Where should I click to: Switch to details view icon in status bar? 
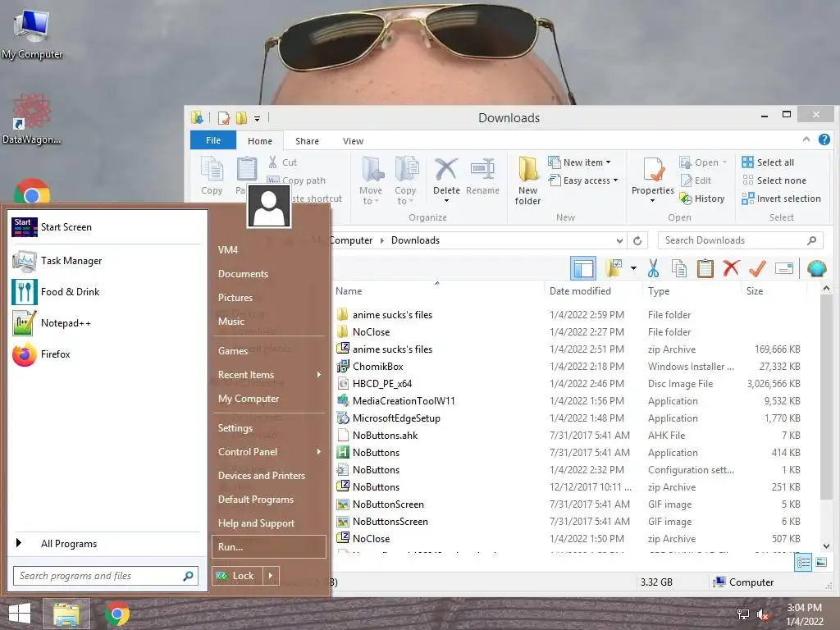tap(803, 563)
